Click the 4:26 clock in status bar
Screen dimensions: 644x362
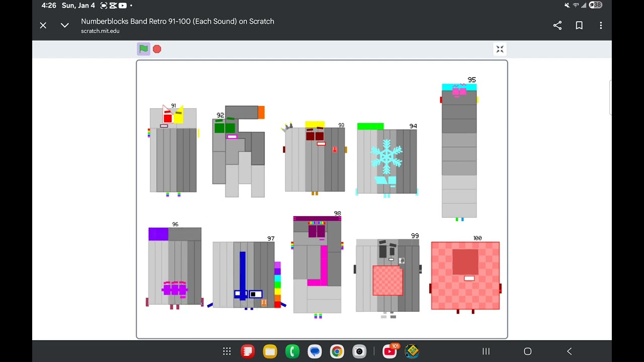(49, 6)
